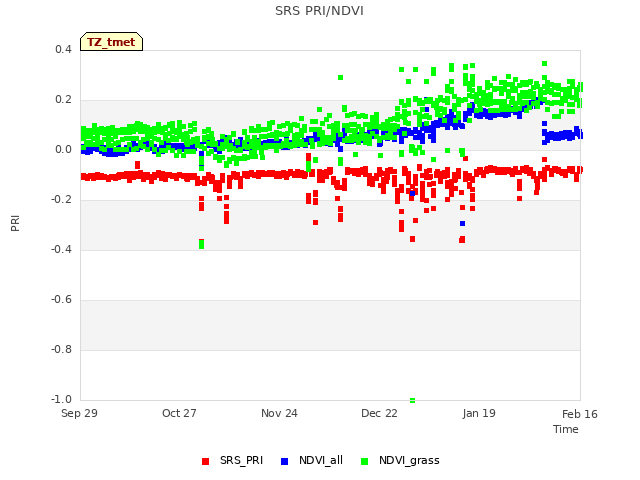Click the green NDVI_grass legend swatch
The height and width of the screenshot is (480, 640).
[364, 461]
